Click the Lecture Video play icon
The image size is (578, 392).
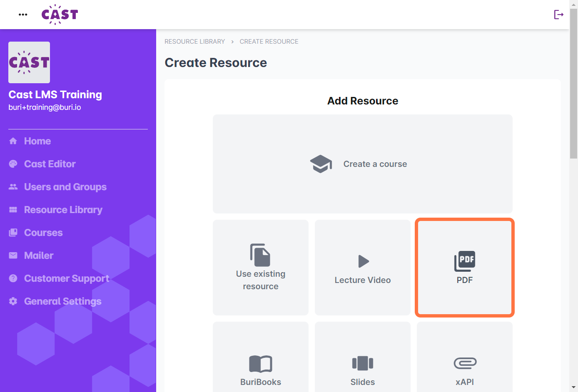coord(364,261)
